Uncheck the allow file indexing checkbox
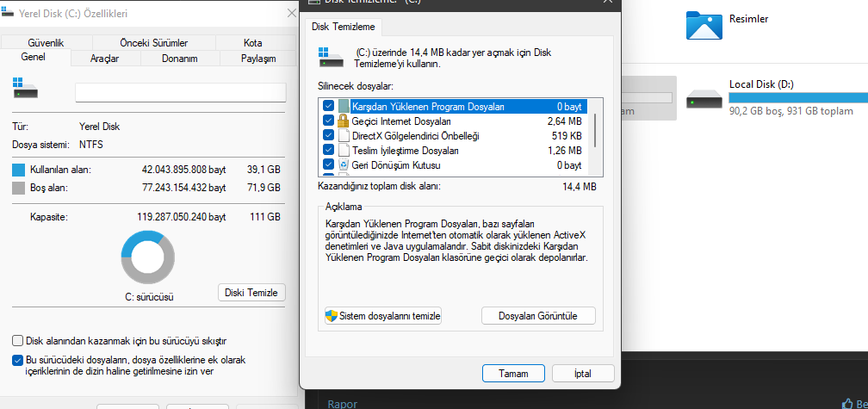868x409 pixels. point(18,360)
